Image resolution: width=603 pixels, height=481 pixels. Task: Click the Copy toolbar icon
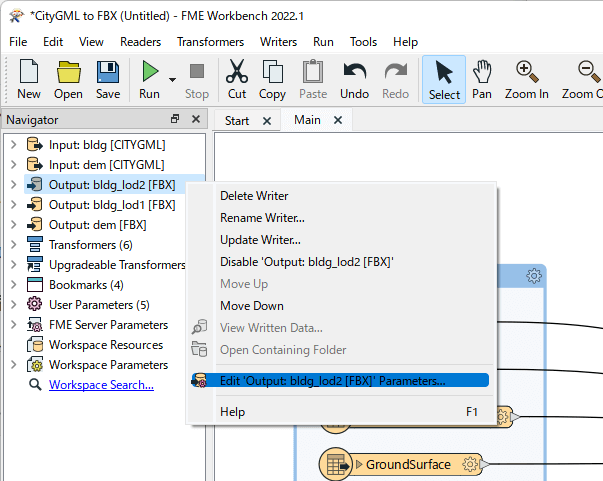pyautogui.click(x=272, y=71)
